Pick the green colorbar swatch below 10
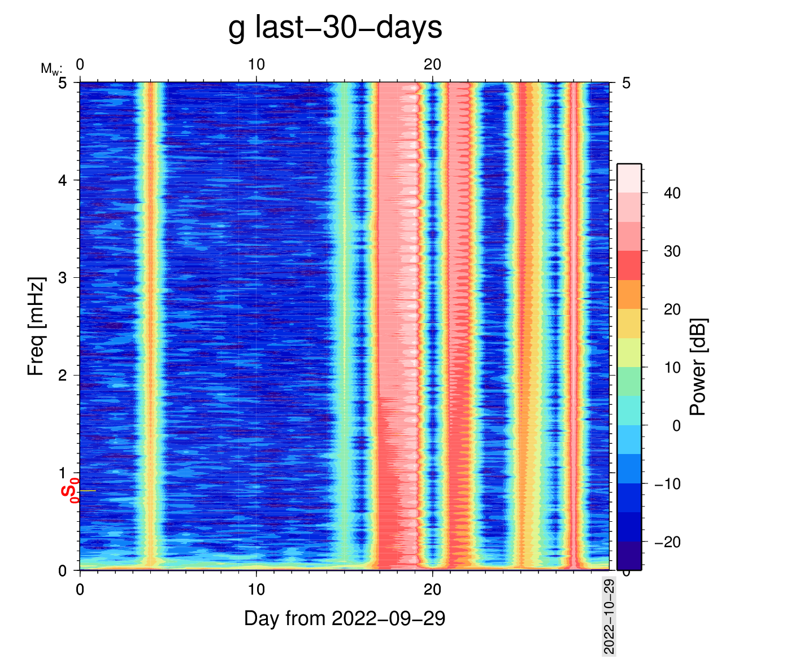This screenshot has height=672, width=791. [629, 381]
